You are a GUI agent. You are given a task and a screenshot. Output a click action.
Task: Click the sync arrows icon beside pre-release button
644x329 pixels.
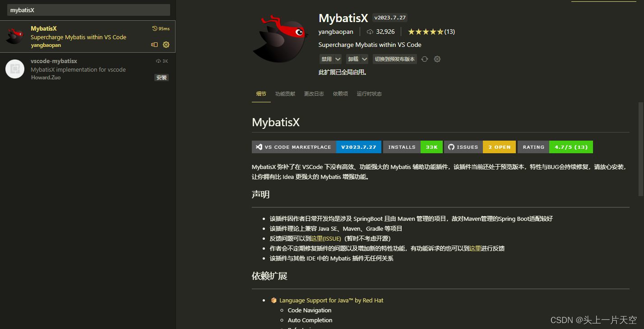425,59
